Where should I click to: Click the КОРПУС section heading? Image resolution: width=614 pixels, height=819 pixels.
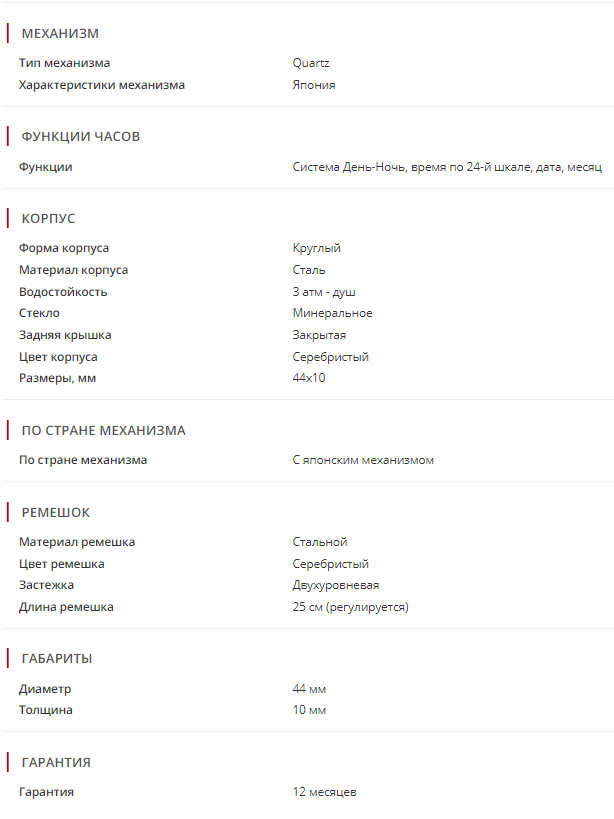pos(48,218)
